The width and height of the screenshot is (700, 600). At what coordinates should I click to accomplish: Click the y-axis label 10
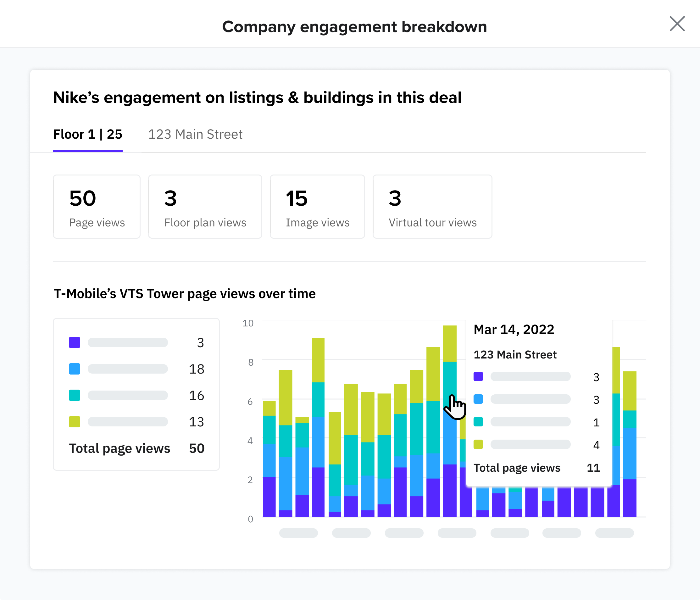pyautogui.click(x=248, y=323)
